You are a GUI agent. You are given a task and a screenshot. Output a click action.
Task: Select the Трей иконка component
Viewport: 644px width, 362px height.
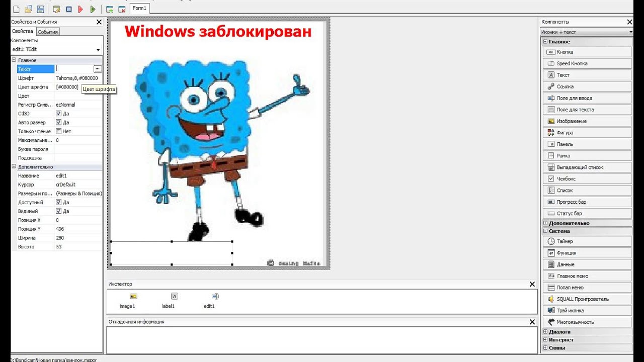tap(587, 311)
